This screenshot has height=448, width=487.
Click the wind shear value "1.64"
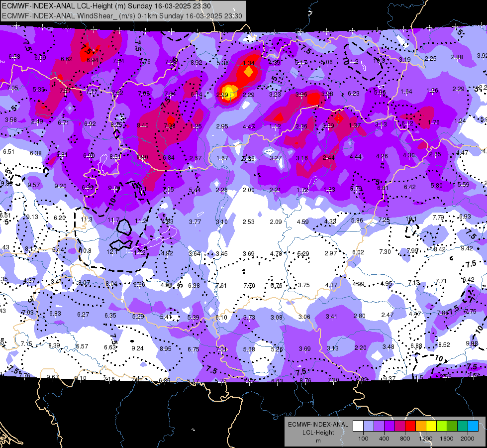click(x=406, y=92)
